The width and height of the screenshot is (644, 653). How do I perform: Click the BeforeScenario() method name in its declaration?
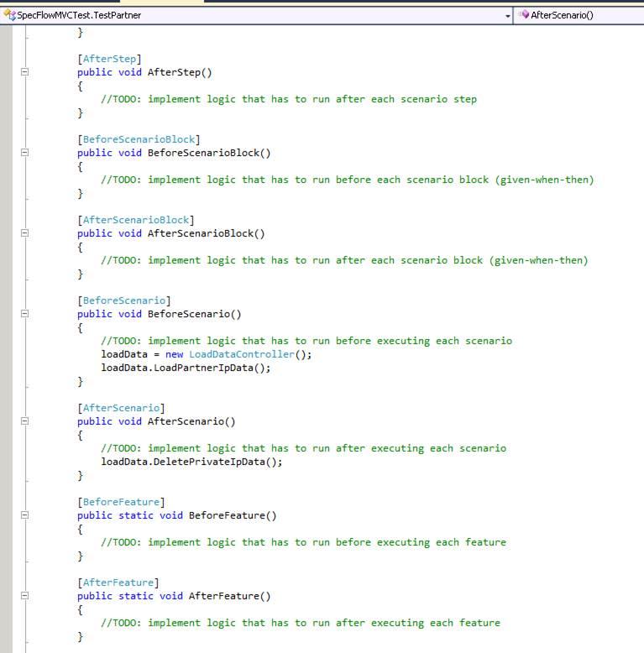pyautogui.click(x=195, y=314)
